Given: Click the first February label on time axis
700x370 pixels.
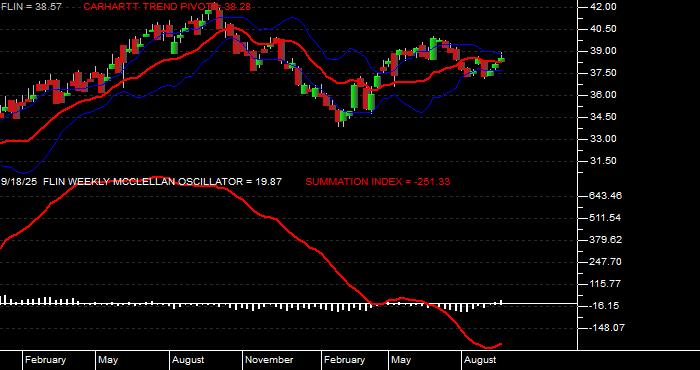Looking at the screenshot, I should click(x=46, y=360).
